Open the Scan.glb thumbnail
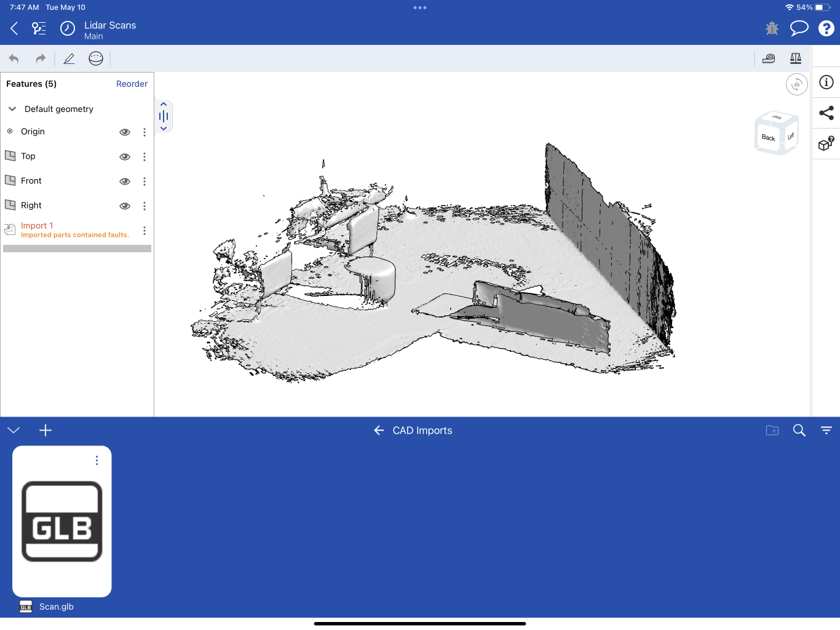The height and width of the screenshot is (630, 840). (62, 521)
